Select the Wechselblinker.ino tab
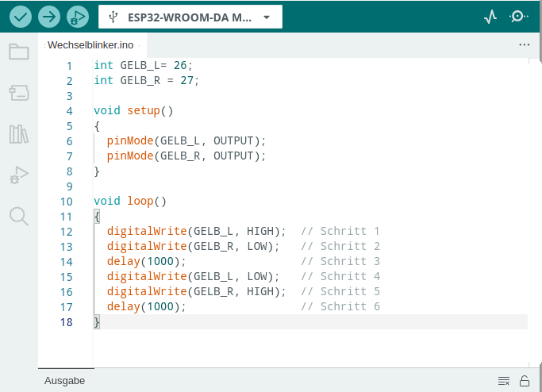 click(90, 45)
